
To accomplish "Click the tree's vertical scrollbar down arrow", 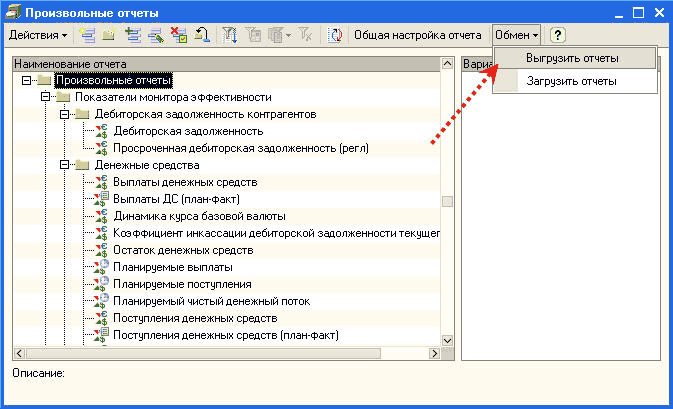I will pos(447,338).
